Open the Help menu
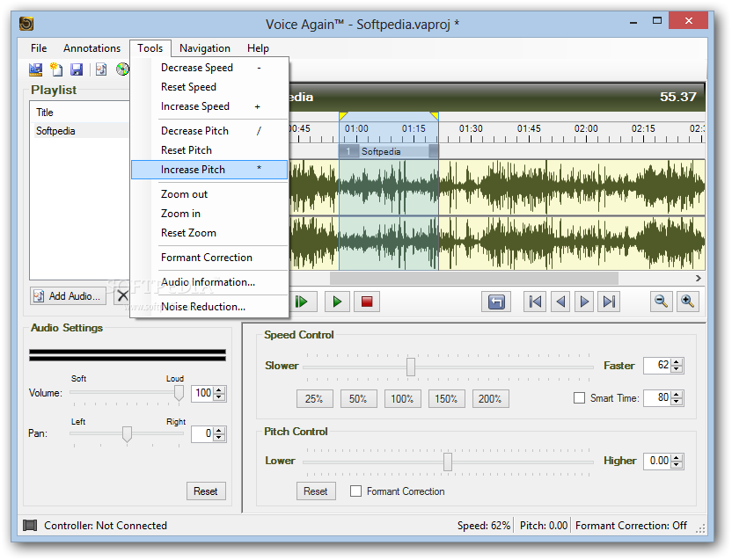 click(x=258, y=48)
